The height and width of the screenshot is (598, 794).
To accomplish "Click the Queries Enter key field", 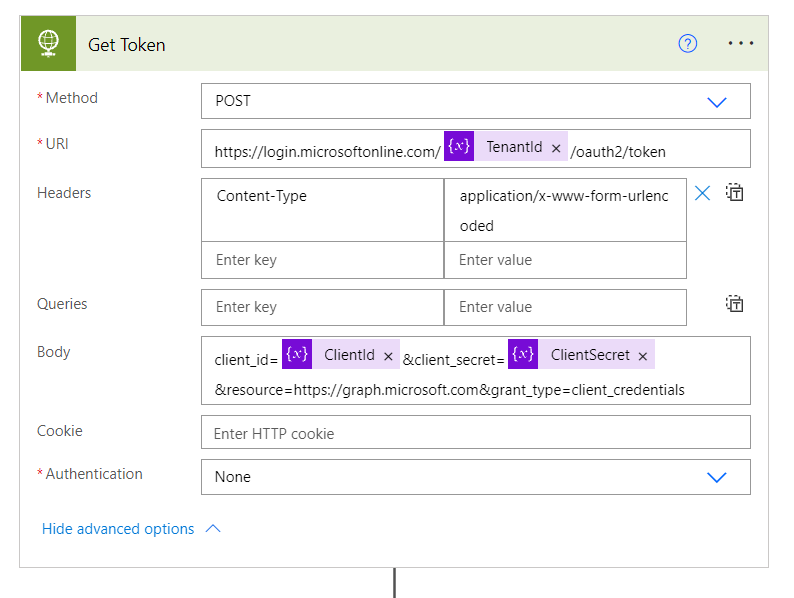I will [x=322, y=307].
